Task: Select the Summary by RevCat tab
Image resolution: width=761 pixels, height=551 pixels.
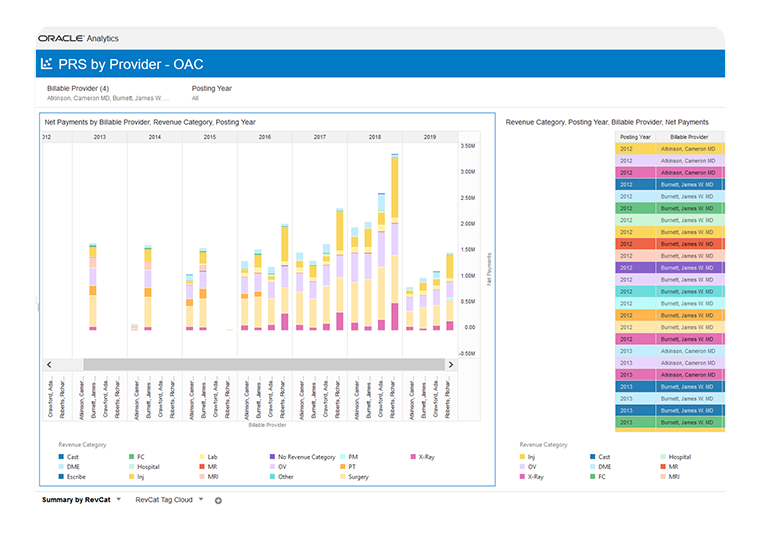Action: point(76,499)
